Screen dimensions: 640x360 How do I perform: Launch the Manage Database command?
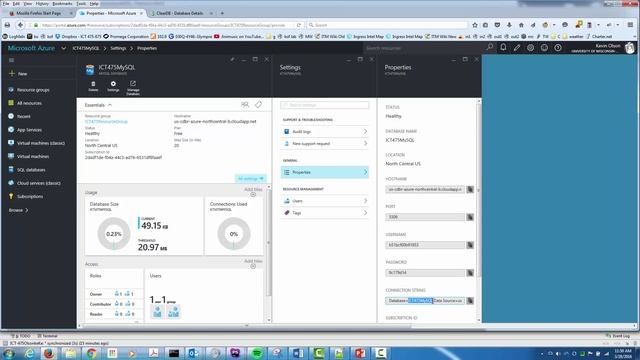coord(133,88)
